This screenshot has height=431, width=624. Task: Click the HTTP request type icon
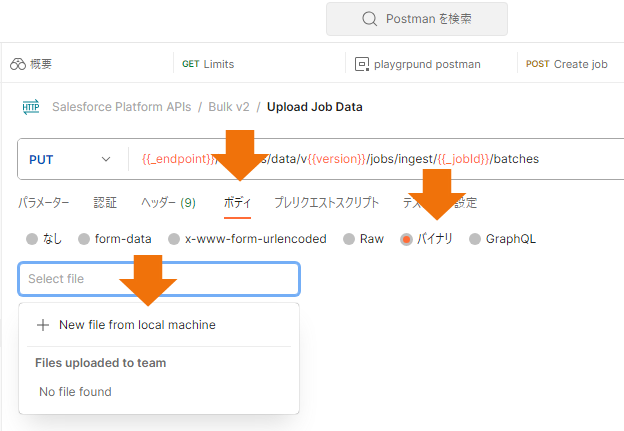(x=31, y=107)
